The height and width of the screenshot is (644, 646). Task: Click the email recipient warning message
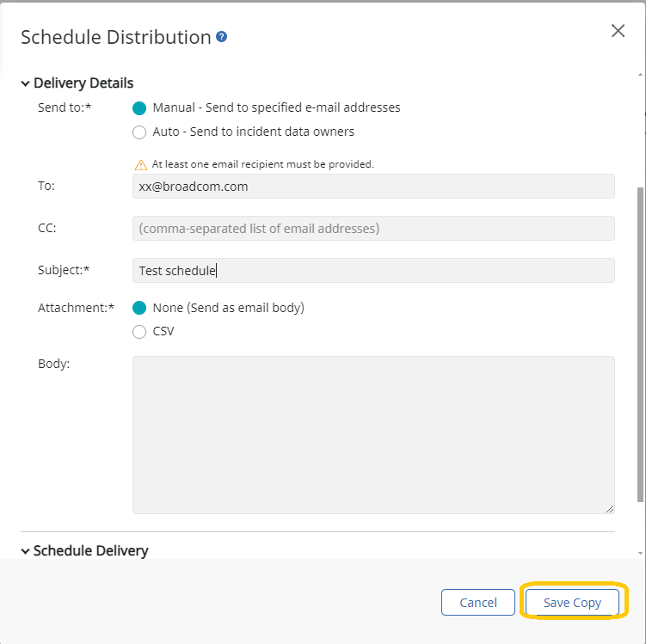[262, 163]
